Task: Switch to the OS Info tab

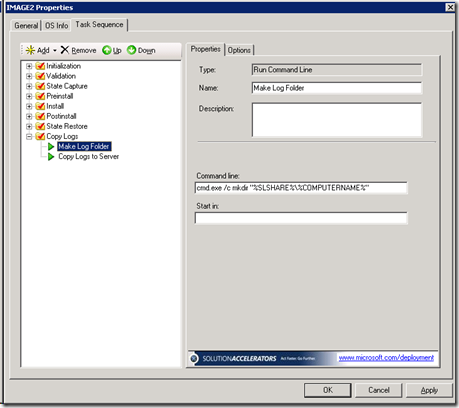Action: pyautogui.click(x=56, y=26)
